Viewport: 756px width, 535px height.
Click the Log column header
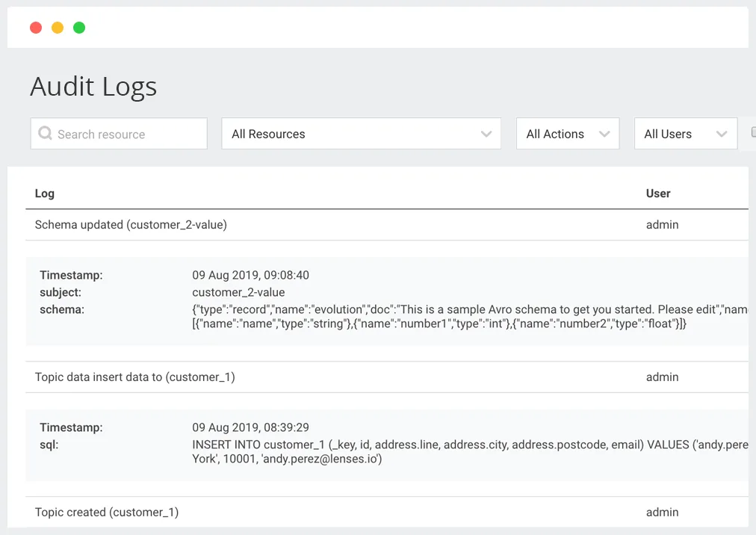(44, 193)
